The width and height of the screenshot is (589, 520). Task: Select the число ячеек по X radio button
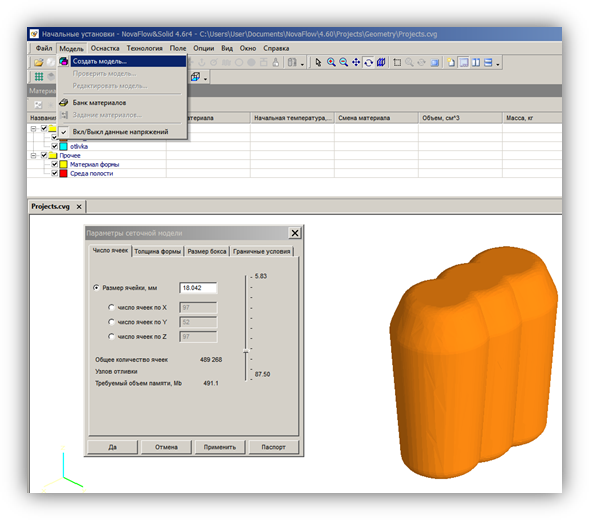[111, 307]
